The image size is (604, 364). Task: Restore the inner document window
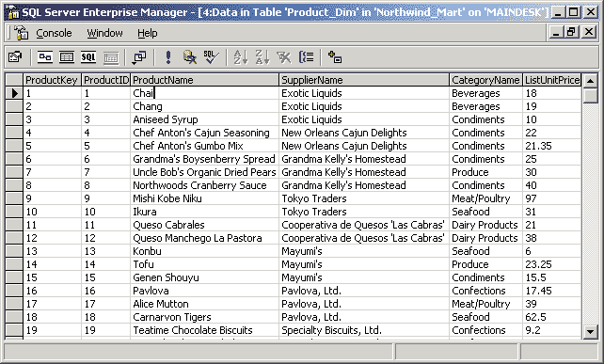coord(572,32)
